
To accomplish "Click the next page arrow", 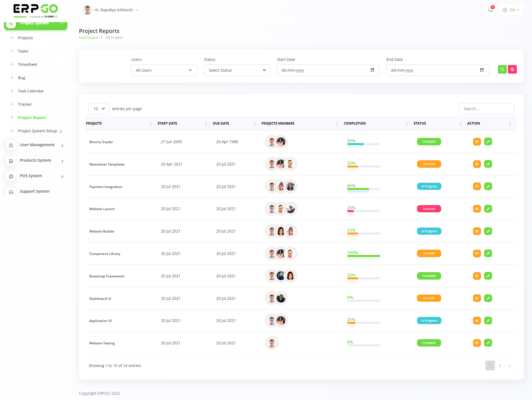I will 510,366.
